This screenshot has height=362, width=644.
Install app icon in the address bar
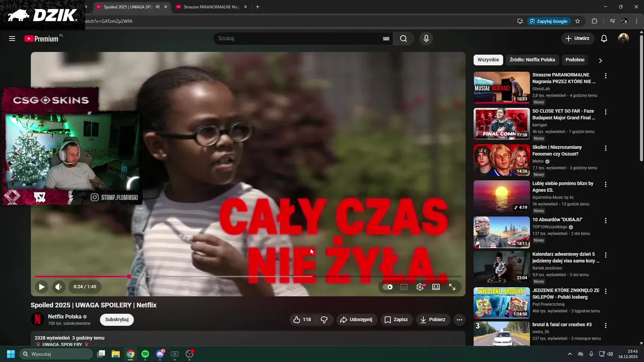pos(520,21)
